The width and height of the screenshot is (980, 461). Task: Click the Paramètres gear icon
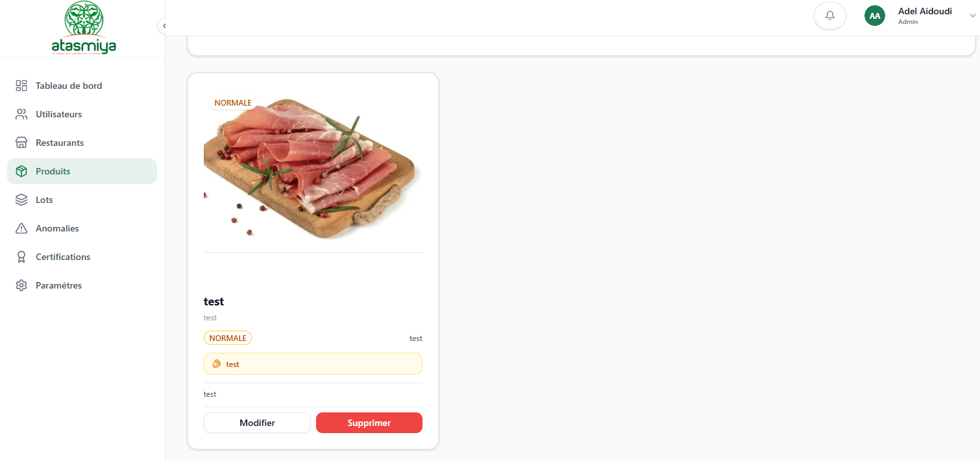click(21, 285)
